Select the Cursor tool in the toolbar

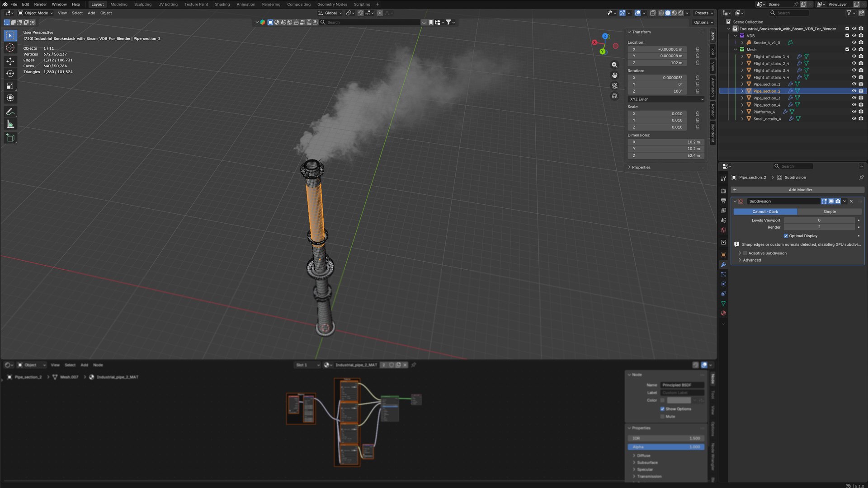[10, 48]
